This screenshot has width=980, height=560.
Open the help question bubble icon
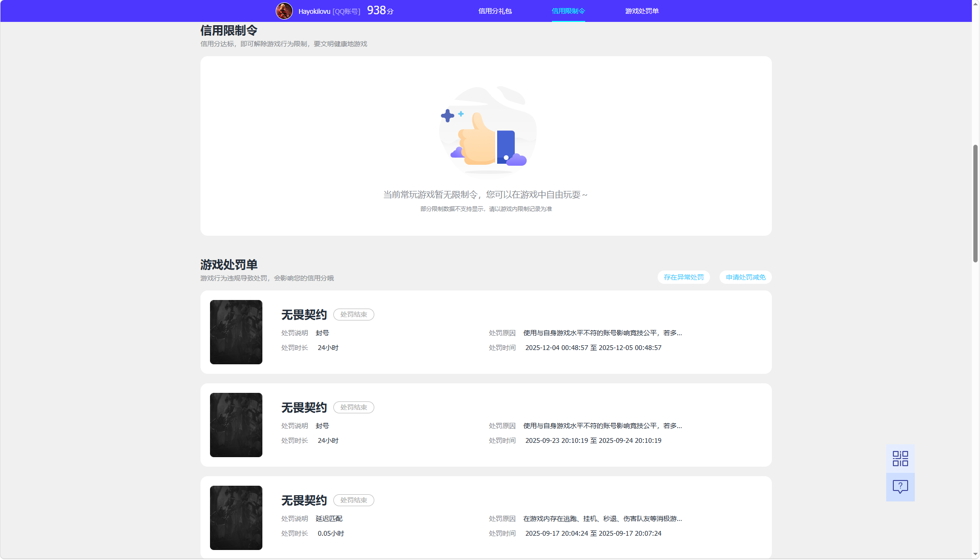point(900,487)
